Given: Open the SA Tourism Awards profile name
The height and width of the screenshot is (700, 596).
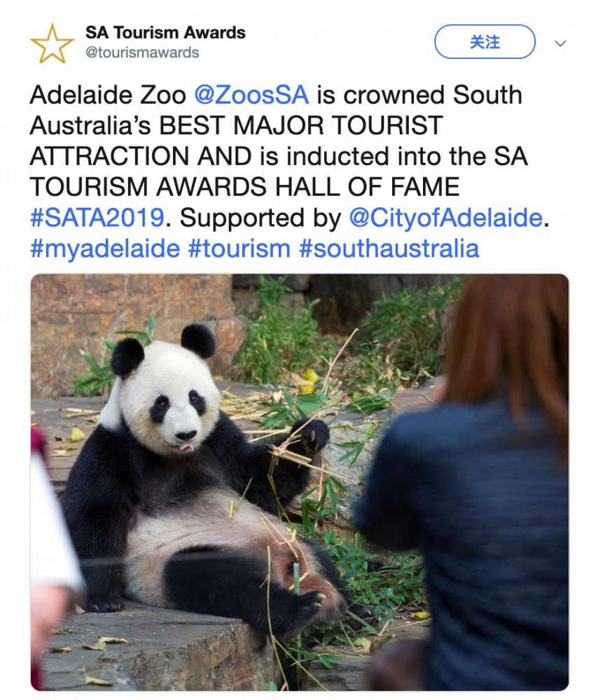Looking at the screenshot, I should pos(165,32).
